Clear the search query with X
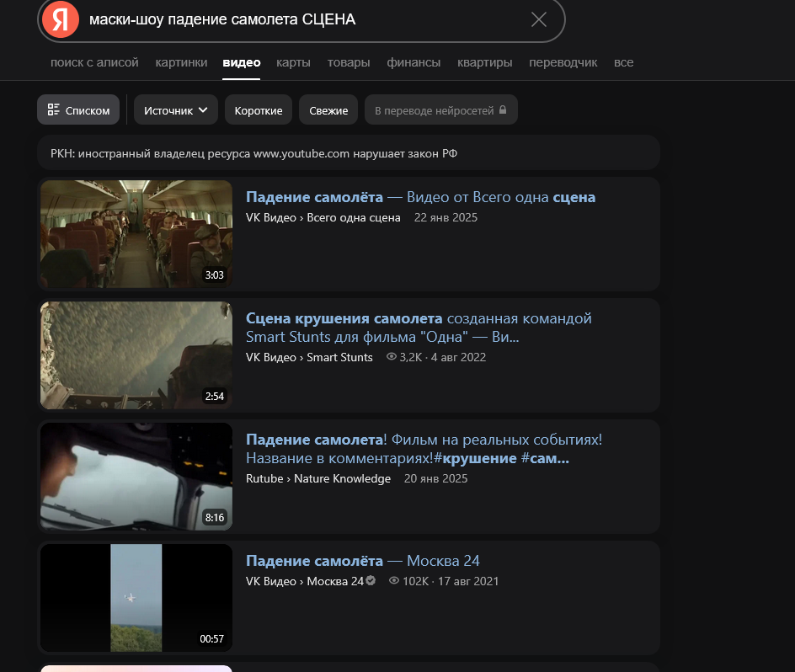The height and width of the screenshot is (672, 795). (x=538, y=19)
